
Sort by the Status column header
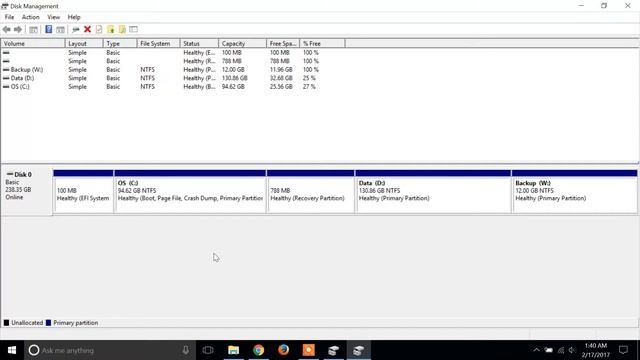pos(199,43)
